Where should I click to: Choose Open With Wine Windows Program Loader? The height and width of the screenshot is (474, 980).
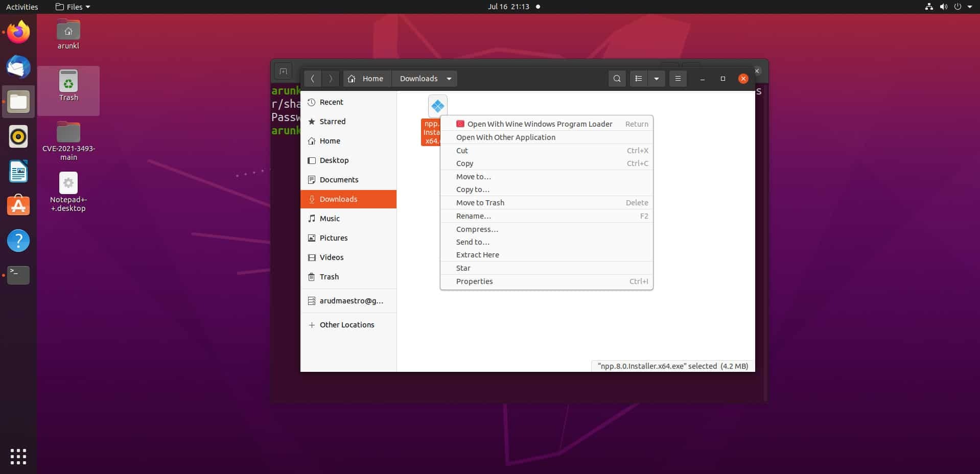(x=547, y=124)
